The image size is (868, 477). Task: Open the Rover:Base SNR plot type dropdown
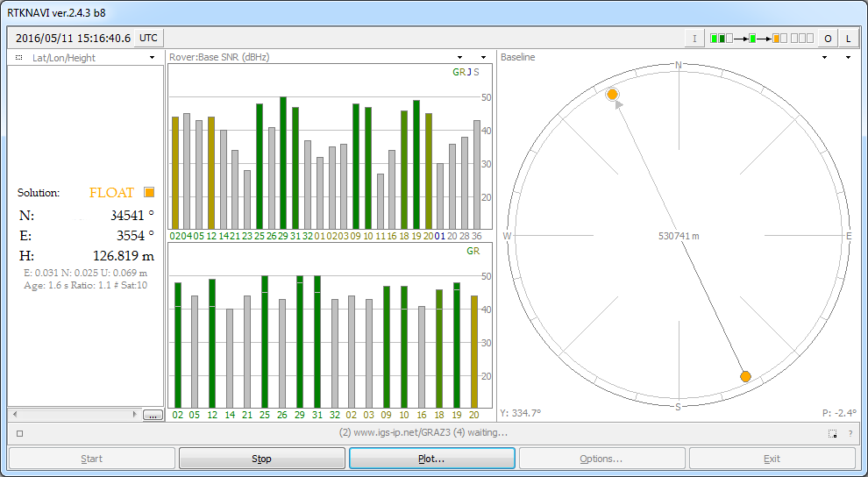tap(461, 58)
